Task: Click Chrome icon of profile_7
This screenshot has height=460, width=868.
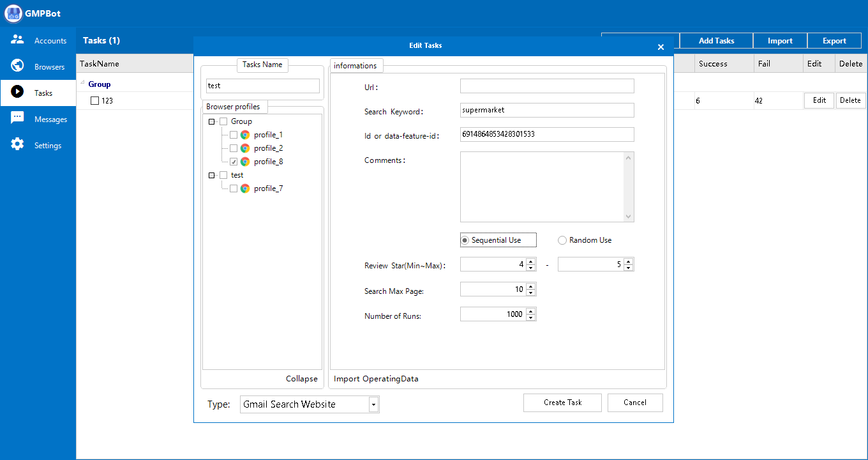Action: 245,188
